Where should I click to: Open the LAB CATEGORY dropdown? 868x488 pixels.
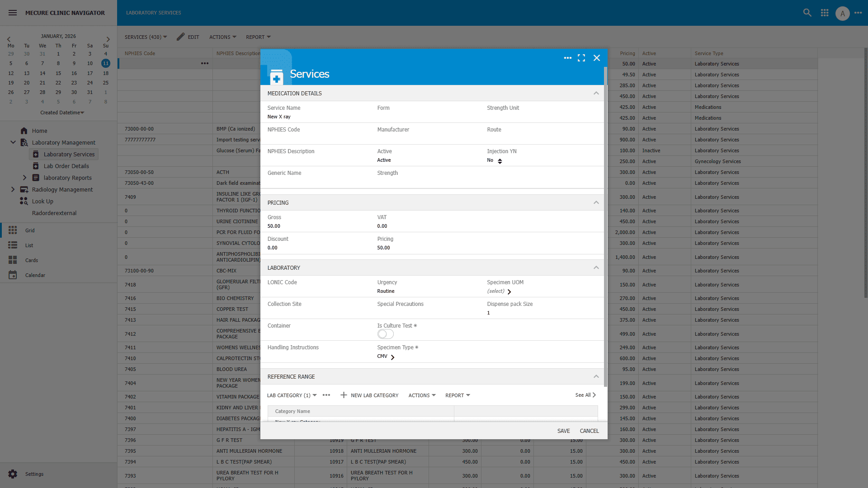(x=291, y=395)
